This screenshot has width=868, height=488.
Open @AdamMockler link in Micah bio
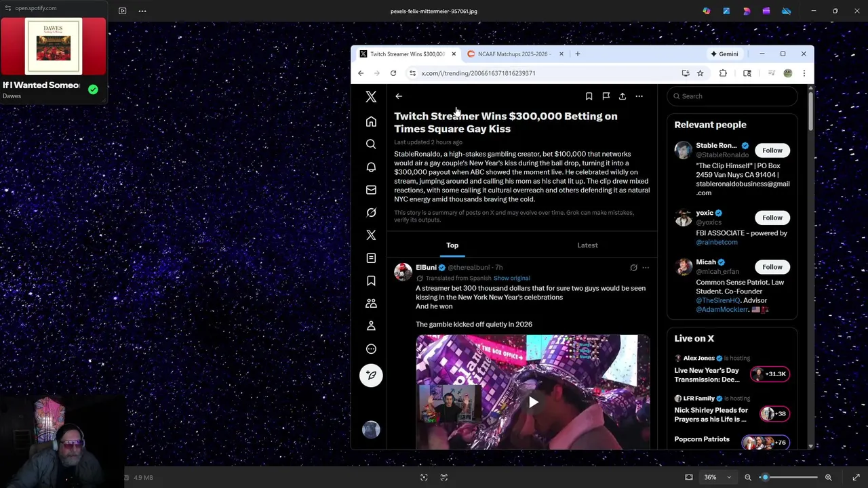coord(722,310)
